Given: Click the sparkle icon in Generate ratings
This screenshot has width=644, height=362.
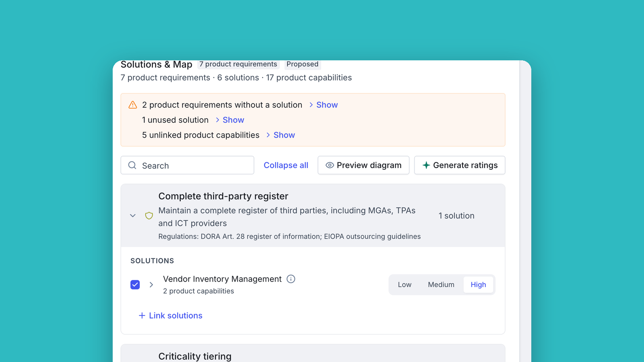Looking at the screenshot, I should point(426,165).
